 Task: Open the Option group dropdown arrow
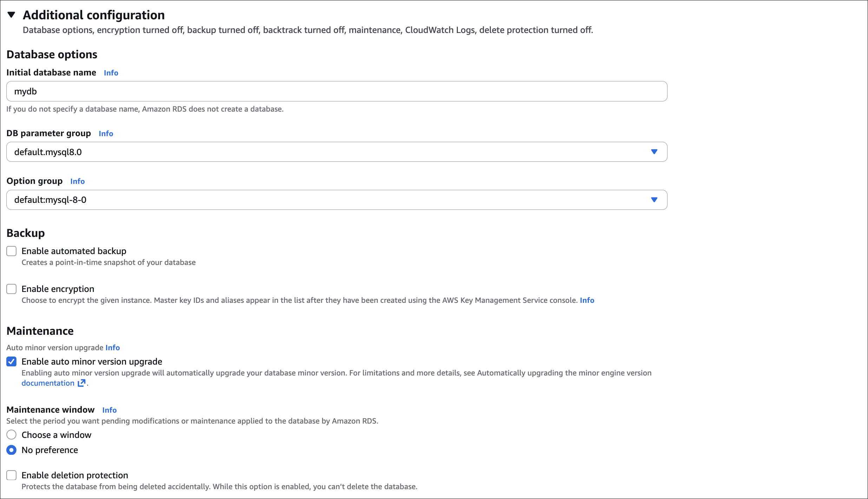[654, 200]
